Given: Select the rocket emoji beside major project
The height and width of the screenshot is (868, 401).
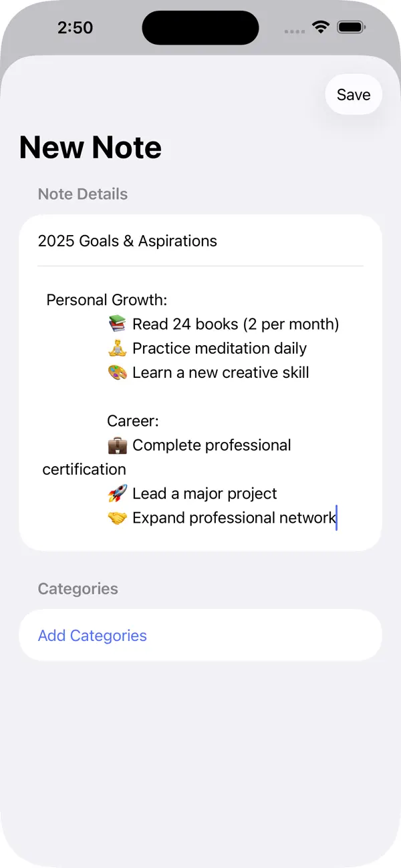Looking at the screenshot, I should (117, 493).
